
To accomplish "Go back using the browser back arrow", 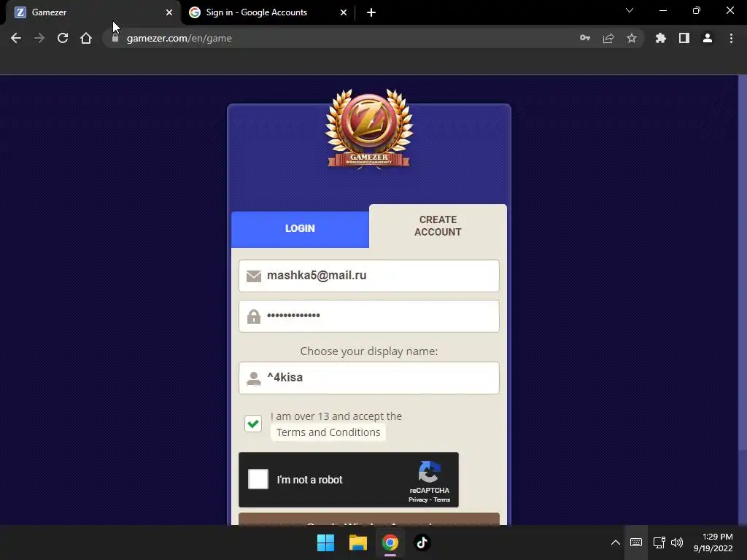I will click(x=16, y=38).
